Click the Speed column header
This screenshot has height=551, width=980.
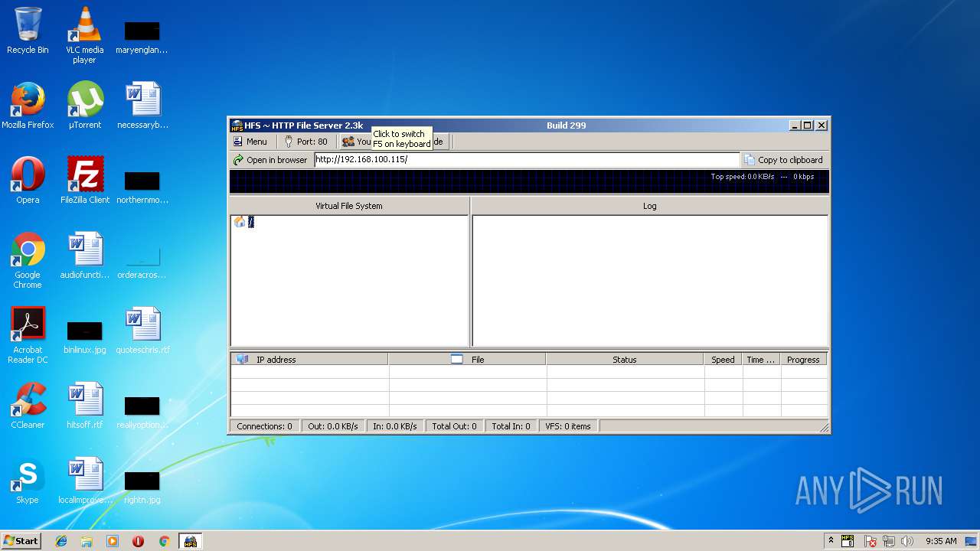[723, 359]
